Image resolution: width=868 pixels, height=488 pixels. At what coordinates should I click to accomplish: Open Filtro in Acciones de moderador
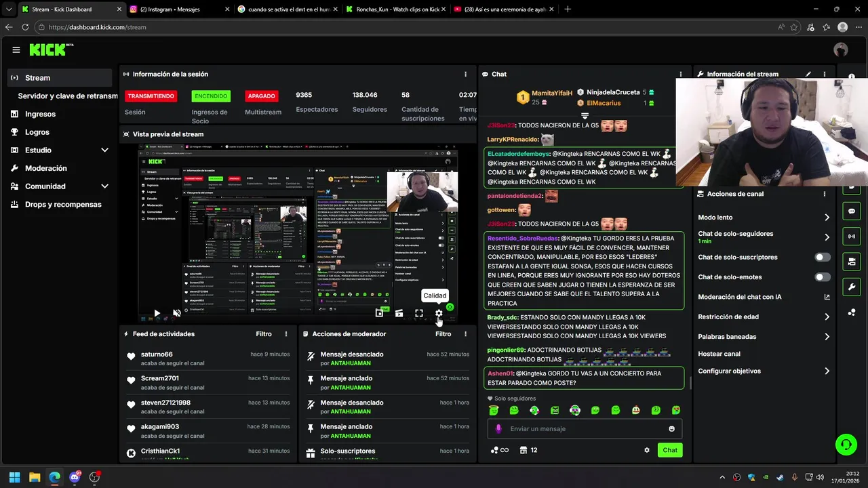click(443, 334)
